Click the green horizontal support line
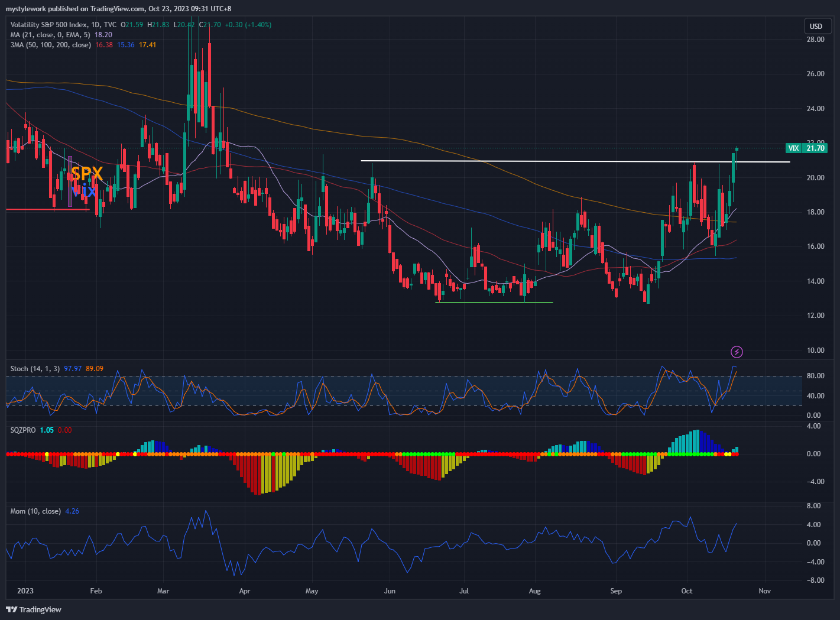This screenshot has width=840, height=620. click(x=494, y=303)
